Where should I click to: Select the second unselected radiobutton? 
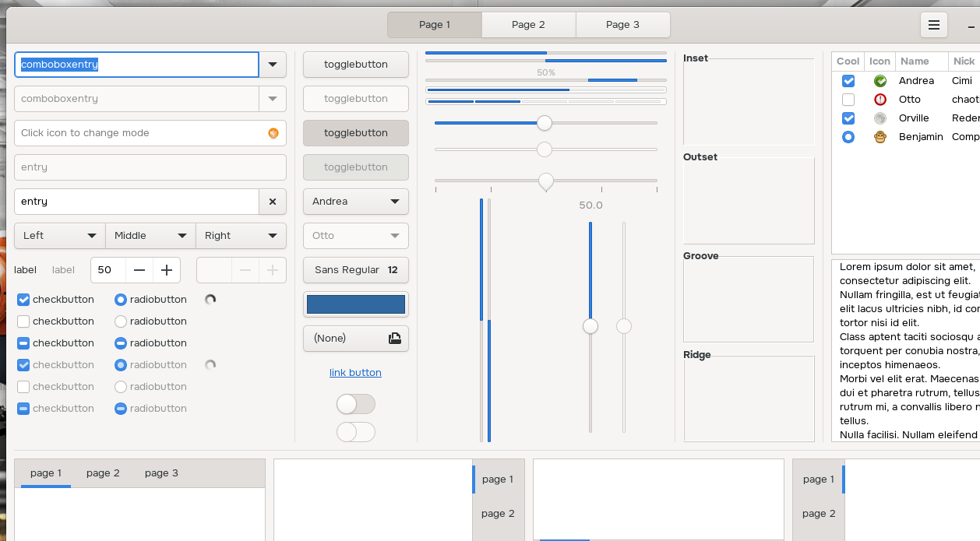tap(121, 321)
